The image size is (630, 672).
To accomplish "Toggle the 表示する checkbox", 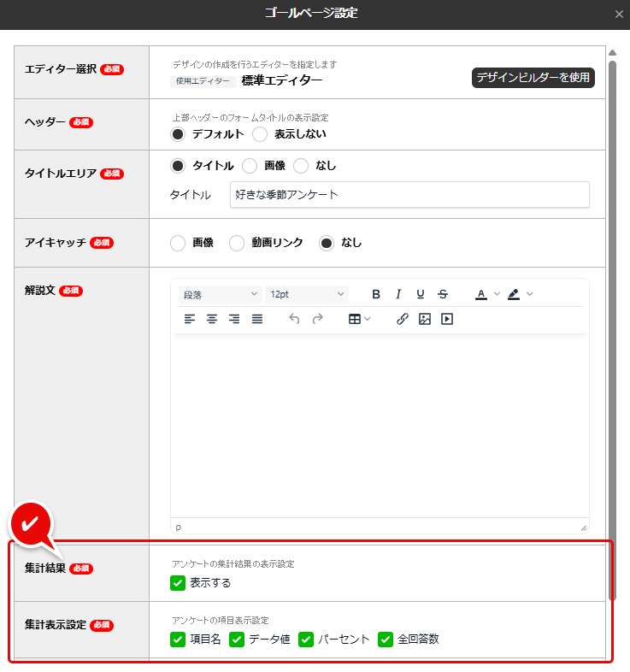I will pyautogui.click(x=178, y=583).
